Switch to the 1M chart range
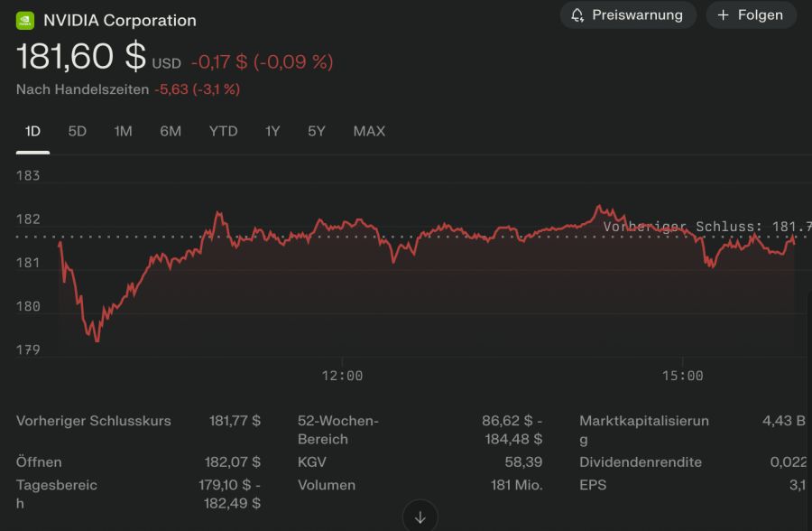812x531 pixels. 124,131
